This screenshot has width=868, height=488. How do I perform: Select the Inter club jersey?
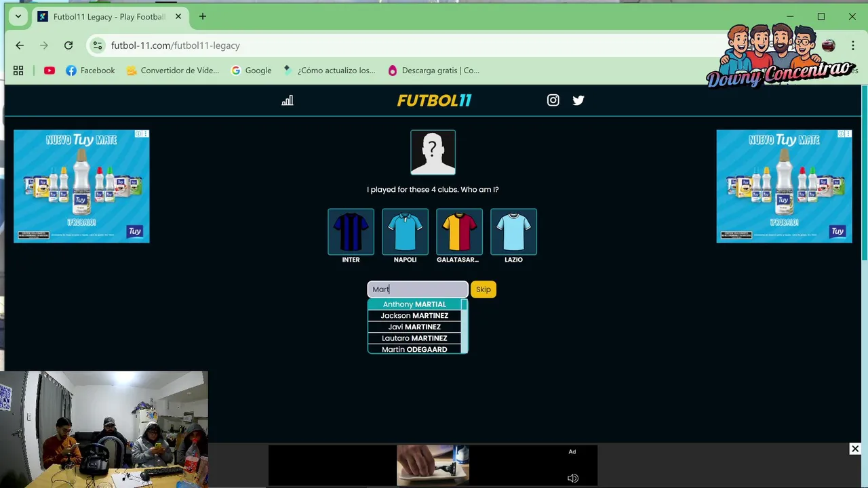pos(351,232)
